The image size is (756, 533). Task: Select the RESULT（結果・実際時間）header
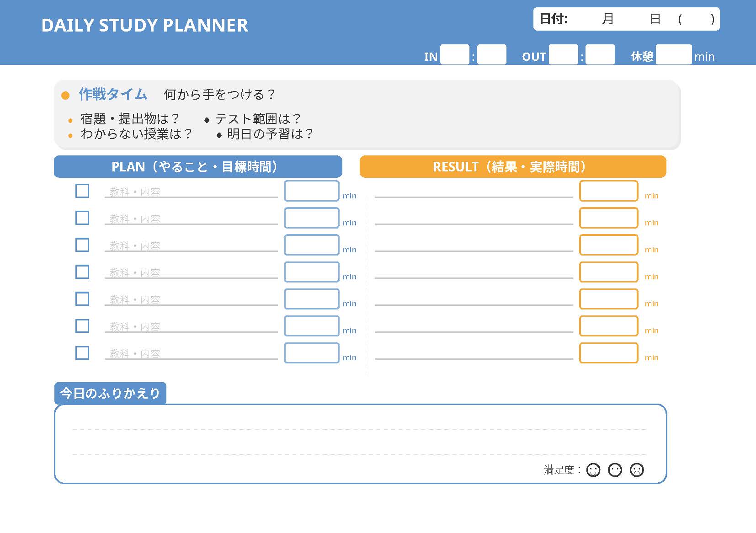coord(511,166)
